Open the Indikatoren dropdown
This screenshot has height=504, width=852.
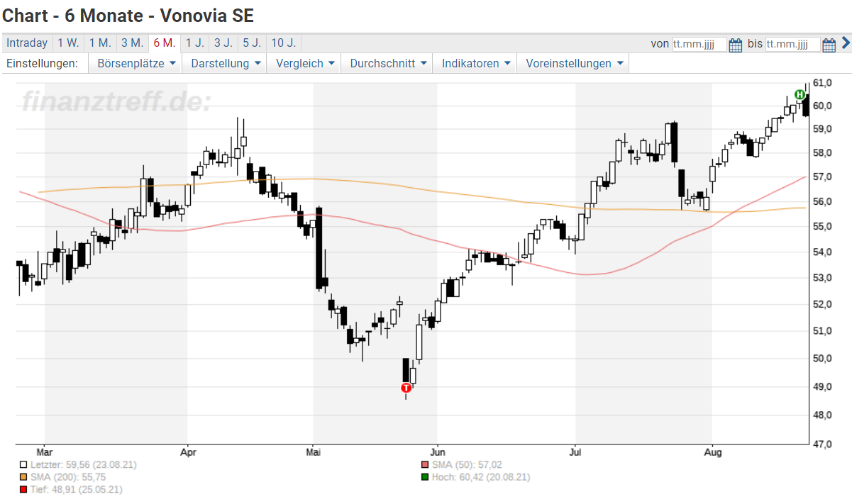click(475, 63)
